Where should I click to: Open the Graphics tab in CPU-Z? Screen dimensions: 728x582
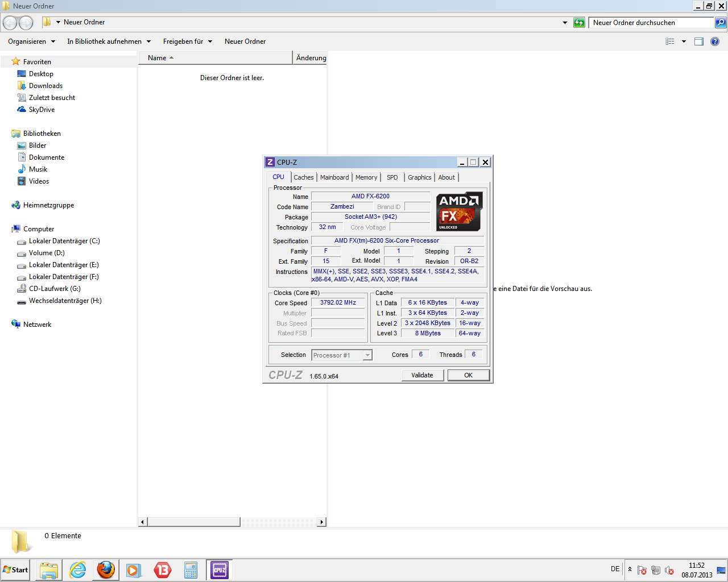click(420, 177)
